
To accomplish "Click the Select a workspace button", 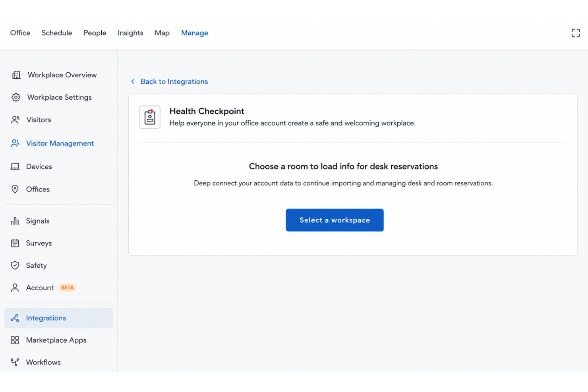I will [x=335, y=220].
